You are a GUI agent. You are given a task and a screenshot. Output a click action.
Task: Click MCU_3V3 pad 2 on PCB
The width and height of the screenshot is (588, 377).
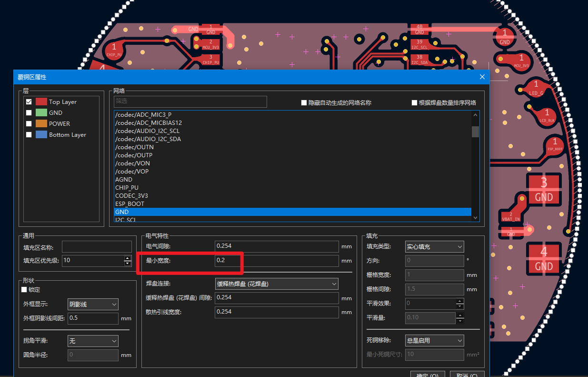[210, 44]
